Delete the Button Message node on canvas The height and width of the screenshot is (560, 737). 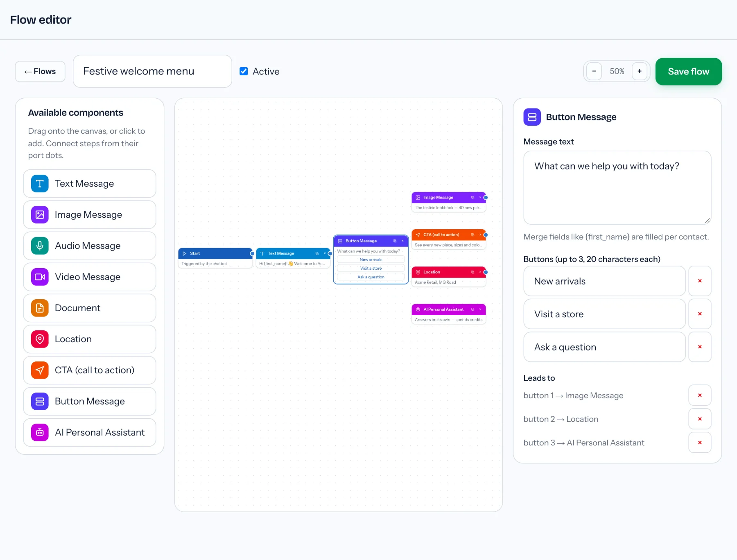(402, 241)
